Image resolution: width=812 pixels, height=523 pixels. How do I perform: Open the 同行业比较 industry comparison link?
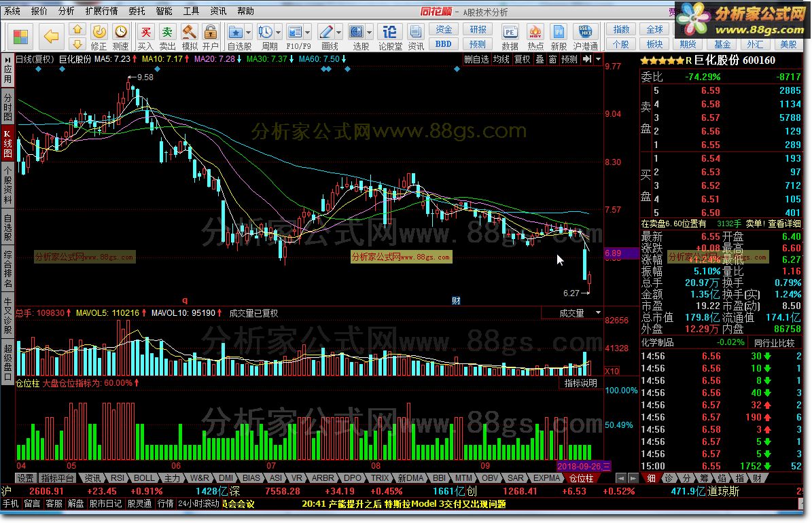click(x=774, y=342)
